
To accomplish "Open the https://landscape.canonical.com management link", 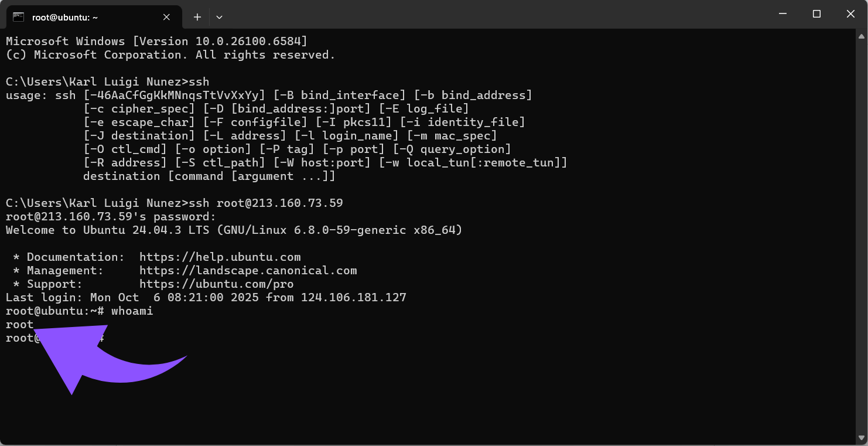I will pyautogui.click(x=248, y=271).
